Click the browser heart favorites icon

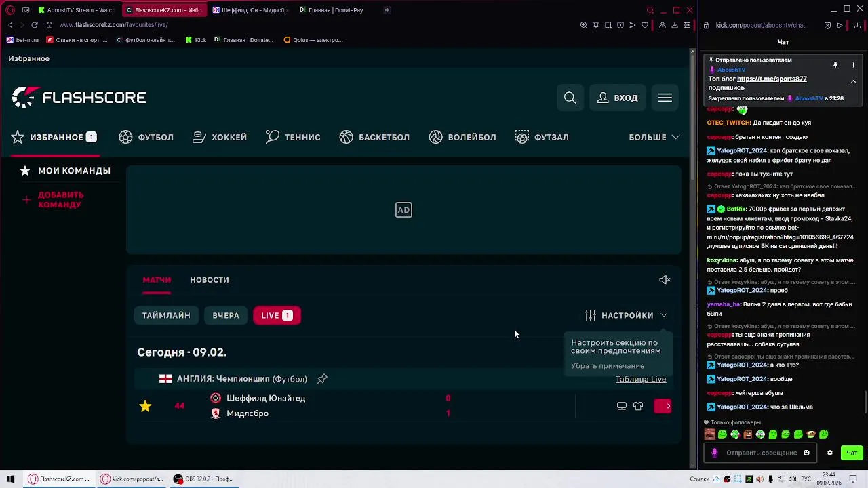coord(645,25)
